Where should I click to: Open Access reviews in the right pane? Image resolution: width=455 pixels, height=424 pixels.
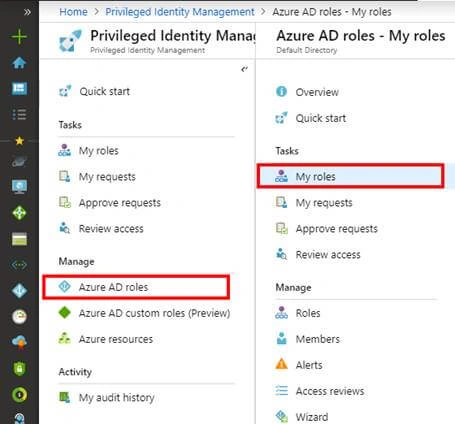(x=320, y=391)
